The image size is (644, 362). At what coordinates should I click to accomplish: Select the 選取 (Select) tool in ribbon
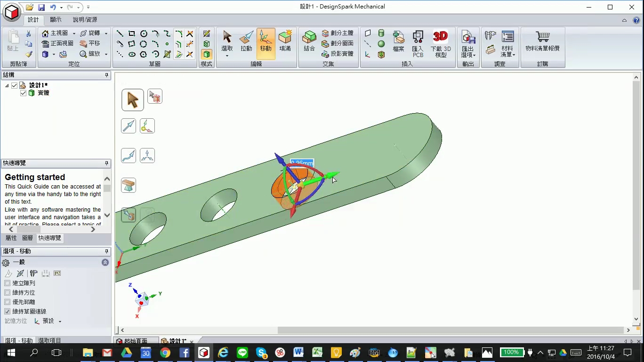click(x=227, y=41)
